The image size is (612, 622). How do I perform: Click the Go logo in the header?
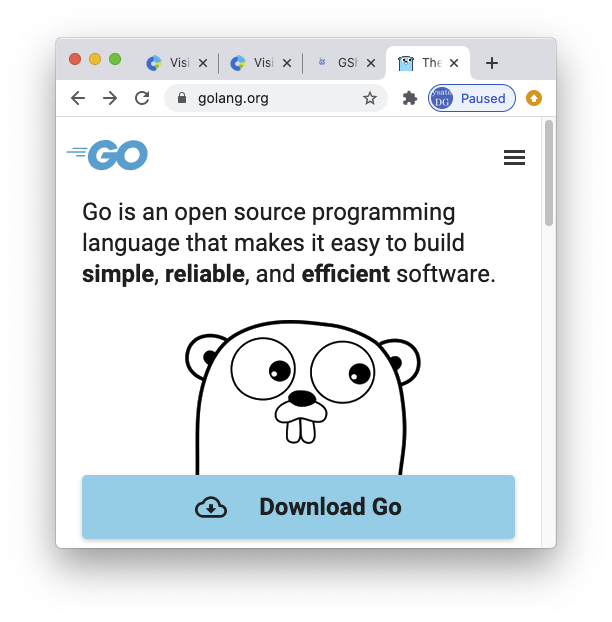click(x=108, y=155)
